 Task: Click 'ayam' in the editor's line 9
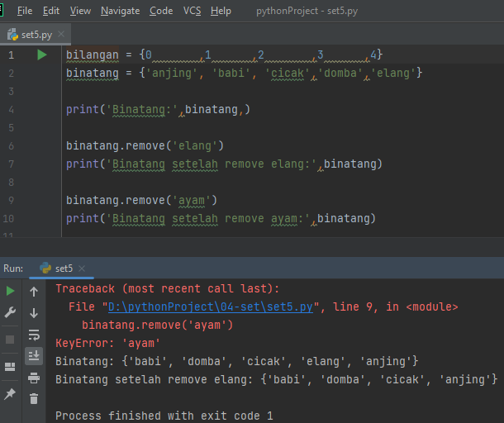(192, 201)
